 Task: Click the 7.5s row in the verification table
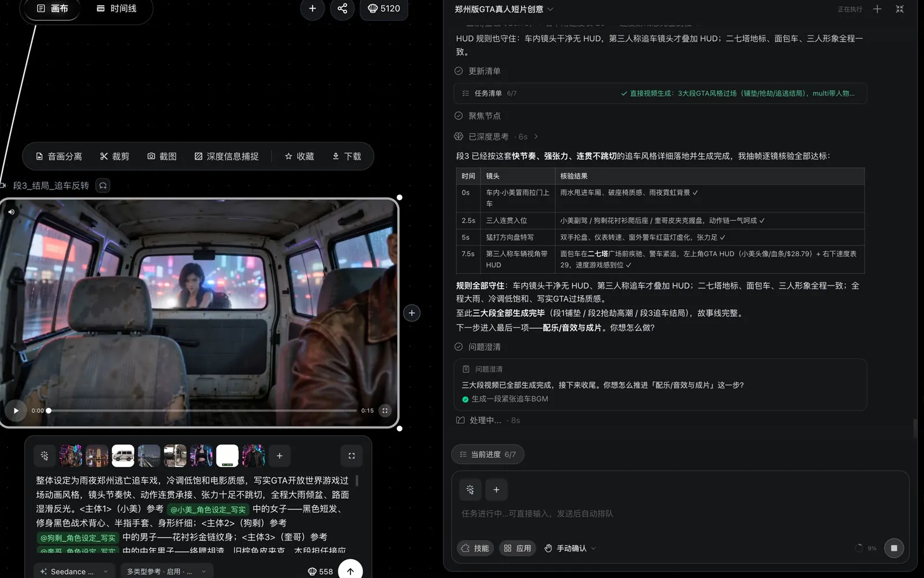[660, 259]
